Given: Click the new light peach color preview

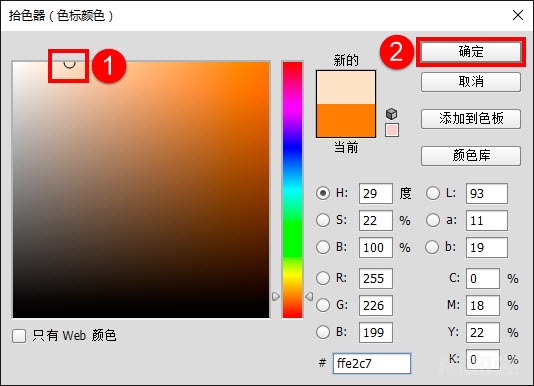Looking at the screenshot, I should (x=346, y=88).
